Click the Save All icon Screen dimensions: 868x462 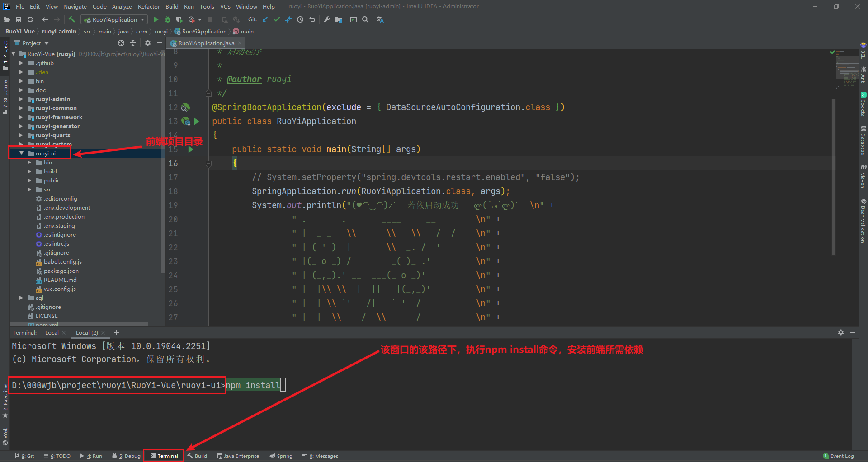tap(19, 19)
